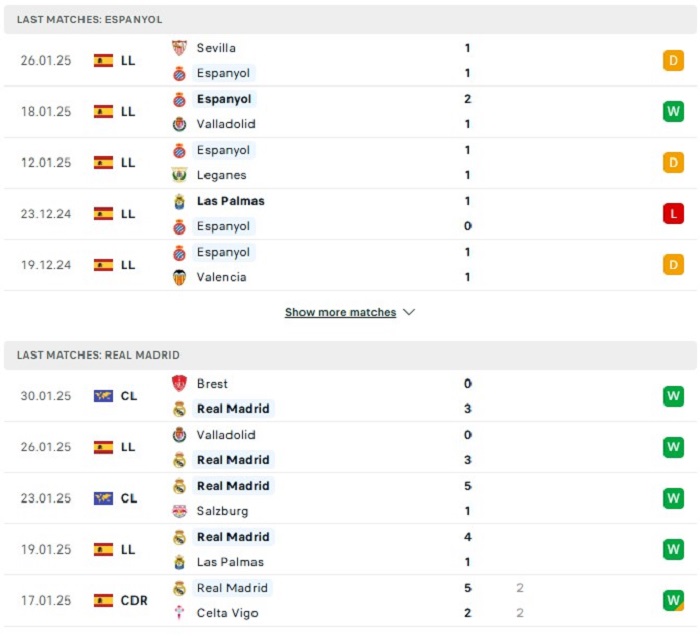Click the Spanish flag icon for 17.01.25 CDR match
700x637 pixels.
(103, 600)
